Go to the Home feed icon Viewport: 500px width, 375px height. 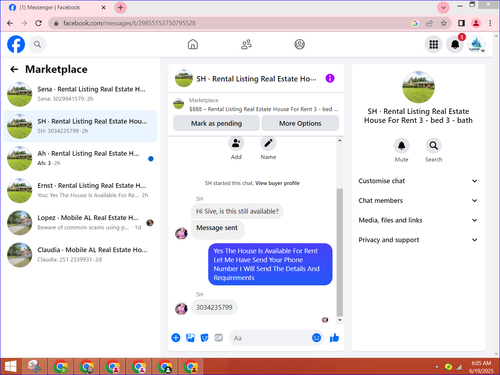pyautogui.click(x=193, y=44)
